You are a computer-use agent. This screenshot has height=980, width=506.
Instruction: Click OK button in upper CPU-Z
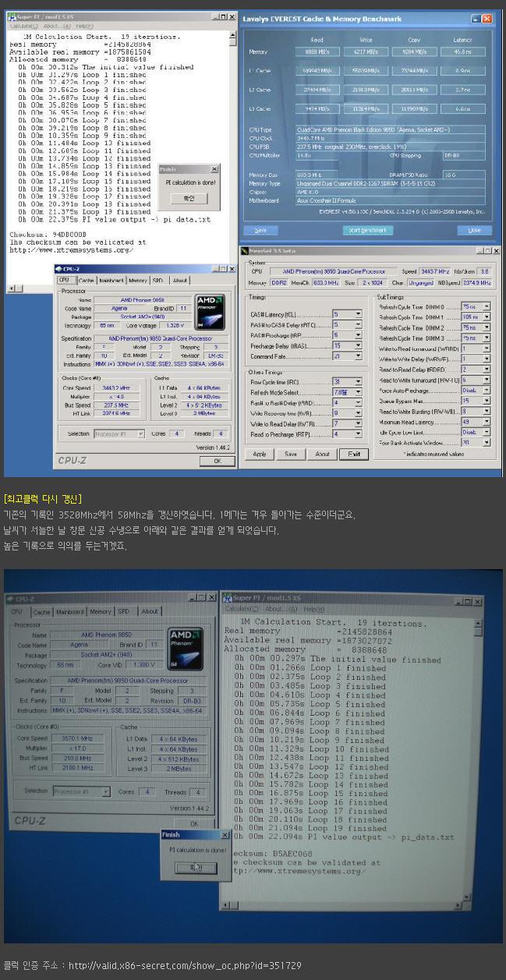pyautogui.click(x=217, y=461)
